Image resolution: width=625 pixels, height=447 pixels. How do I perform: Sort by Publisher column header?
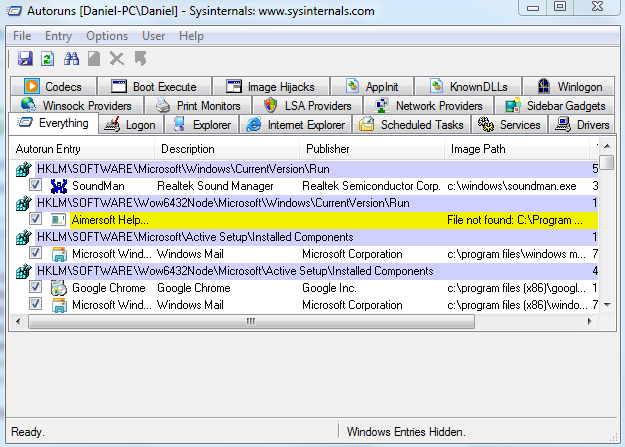pyautogui.click(x=372, y=149)
